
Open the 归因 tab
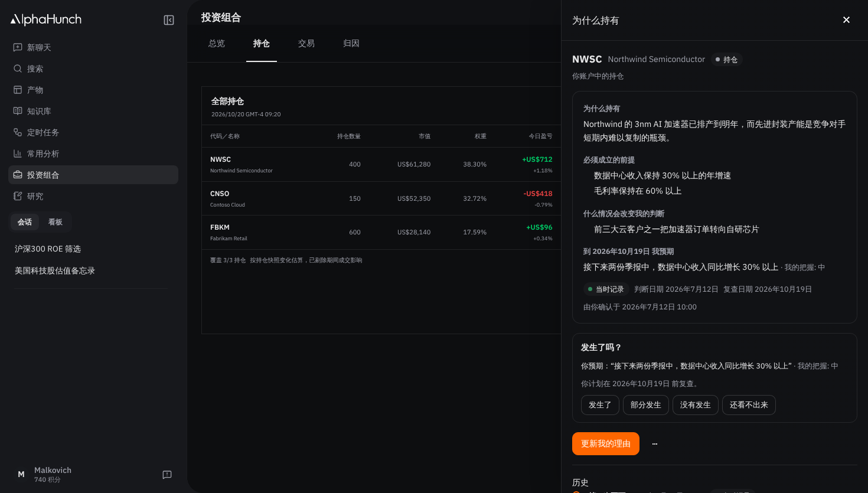pyautogui.click(x=351, y=44)
